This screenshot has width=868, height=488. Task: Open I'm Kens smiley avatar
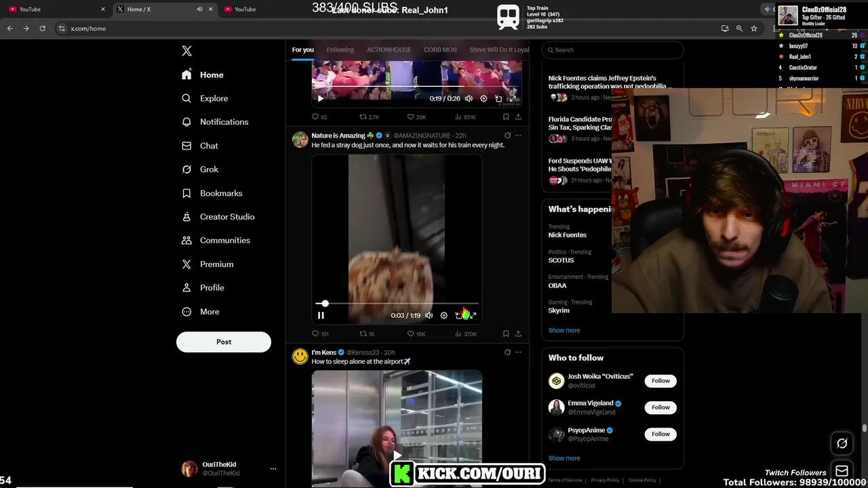tap(300, 357)
